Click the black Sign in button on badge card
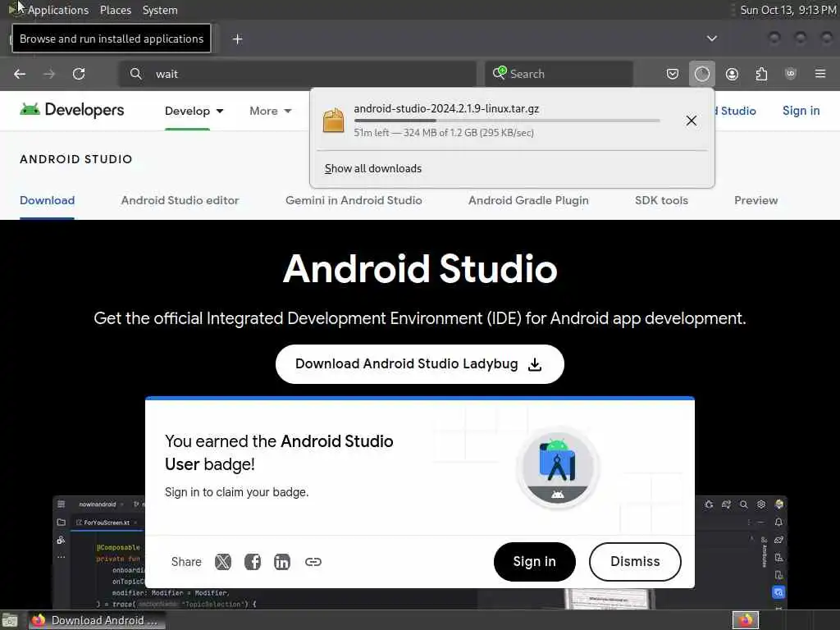This screenshot has width=840, height=630. [x=535, y=561]
